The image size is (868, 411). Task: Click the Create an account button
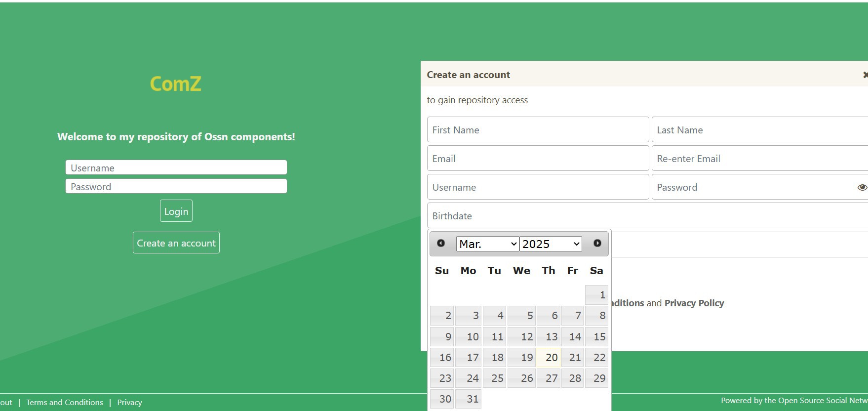pyautogui.click(x=176, y=243)
